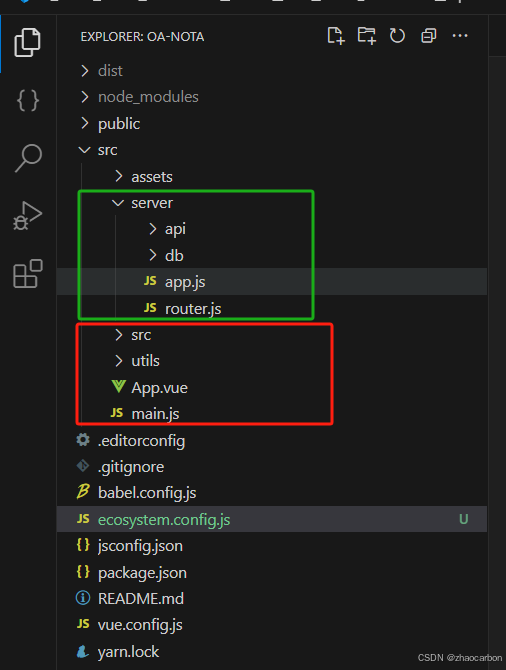Image resolution: width=506 pixels, height=670 pixels.
Task: Expand the dist folder
Action: (272, 71)
